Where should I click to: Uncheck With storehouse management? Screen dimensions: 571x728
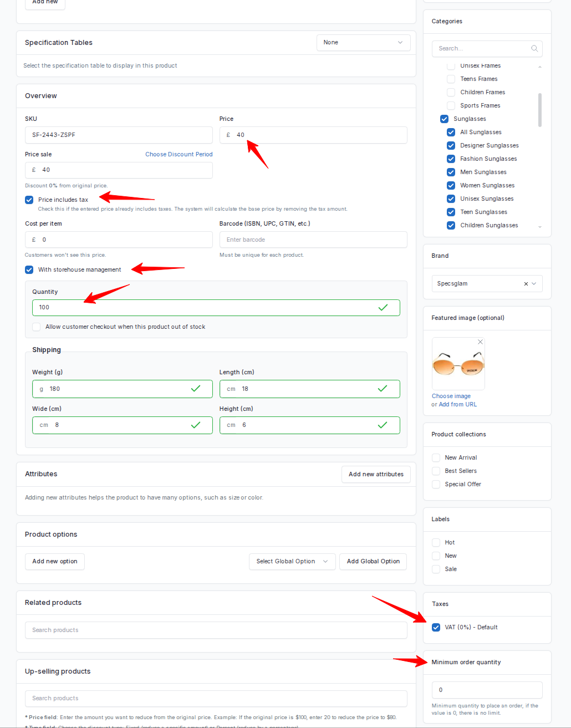tap(29, 270)
